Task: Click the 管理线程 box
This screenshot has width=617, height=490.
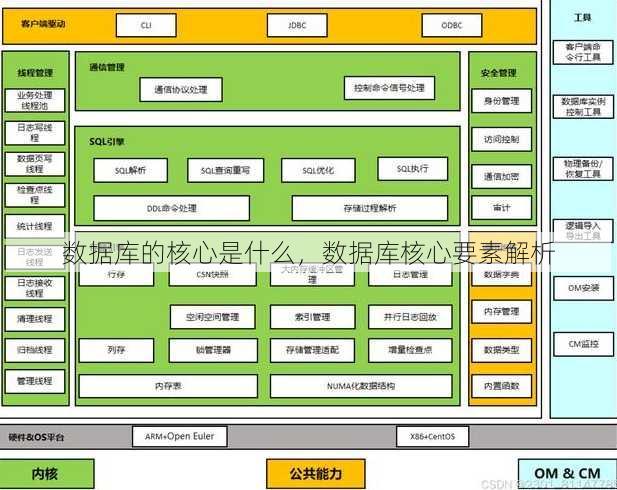Action: (x=35, y=381)
